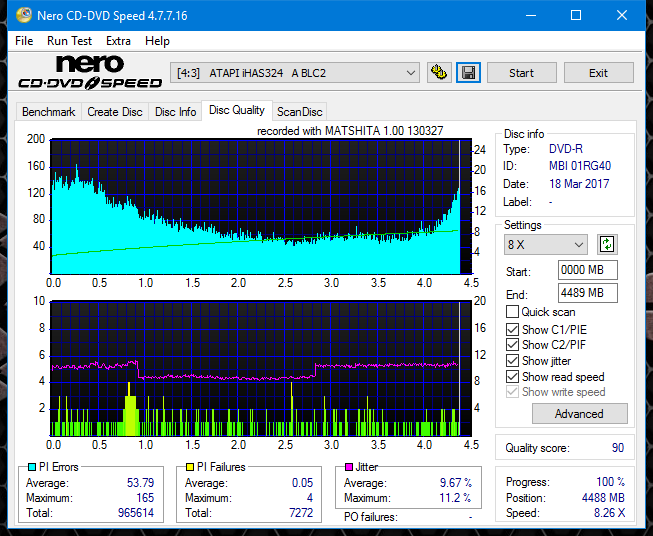This screenshot has height=536, width=653.
Task: Toggle Show read speed checkbox
Action: [512, 377]
